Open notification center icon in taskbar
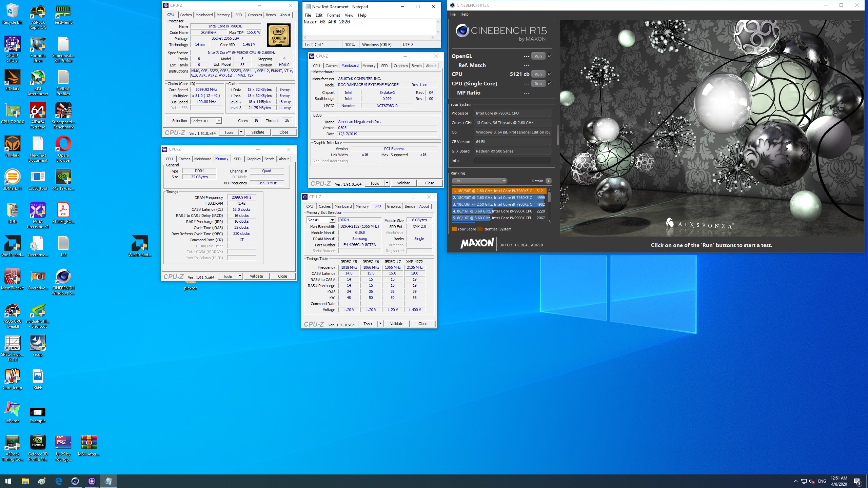Screen dimensions: 868x488 pos(857,481)
